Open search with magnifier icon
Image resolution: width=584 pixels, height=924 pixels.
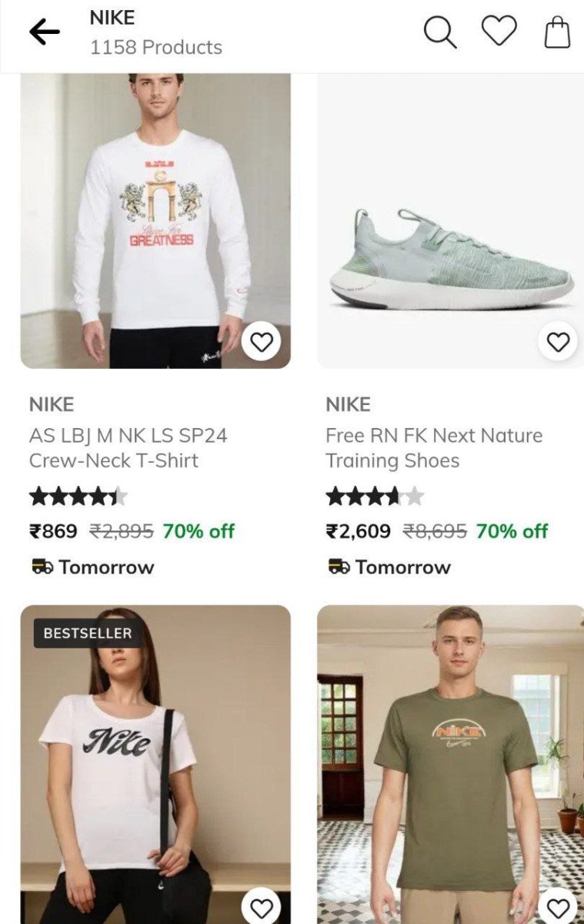pyautogui.click(x=440, y=32)
